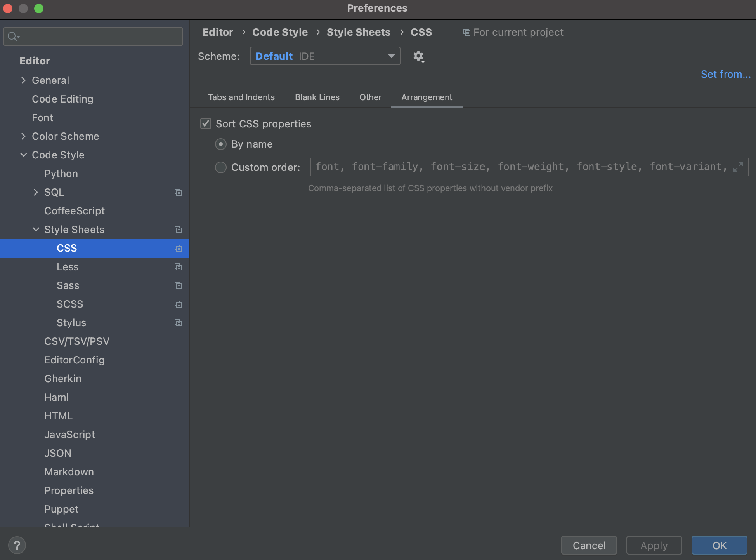Expand the General tree node
The height and width of the screenshot is (560, 756).
tap(23, 80)
